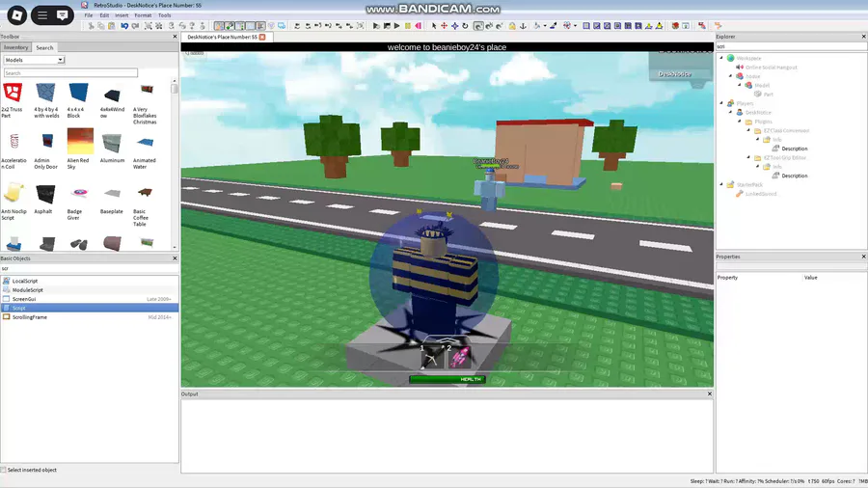Close the DeskNotice's Place tab
The image size is (868, 488).
pyautogui.click(x=262, y=37)
